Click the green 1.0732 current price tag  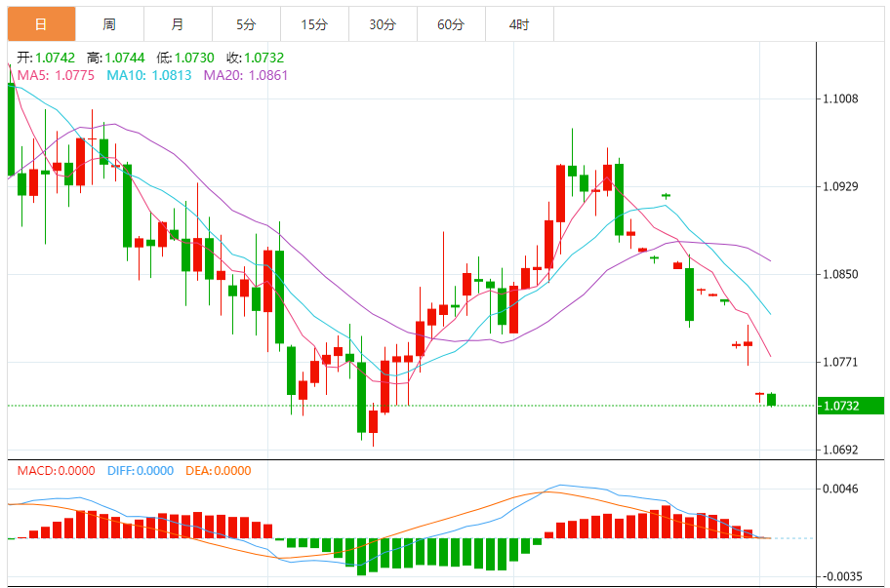pos(851,406)
